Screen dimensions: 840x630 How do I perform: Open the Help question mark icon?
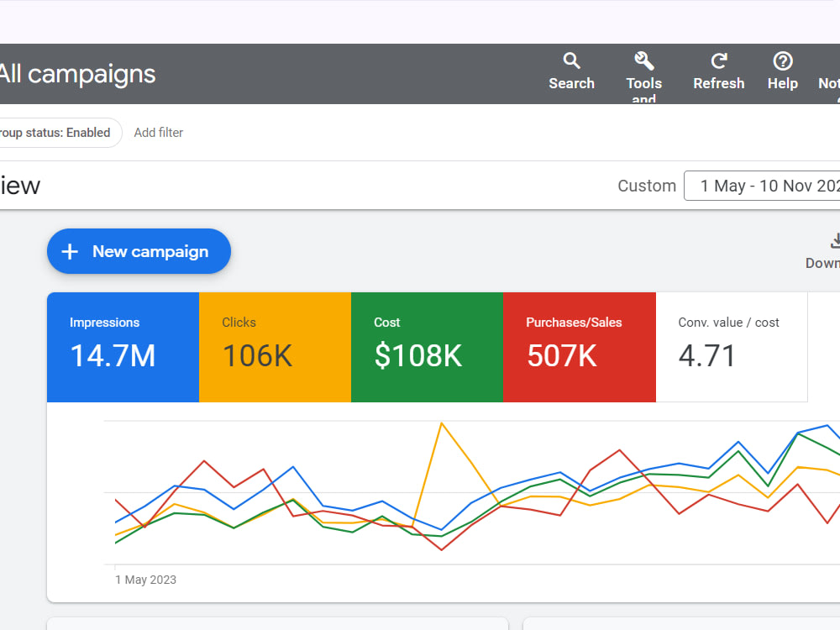783,61
